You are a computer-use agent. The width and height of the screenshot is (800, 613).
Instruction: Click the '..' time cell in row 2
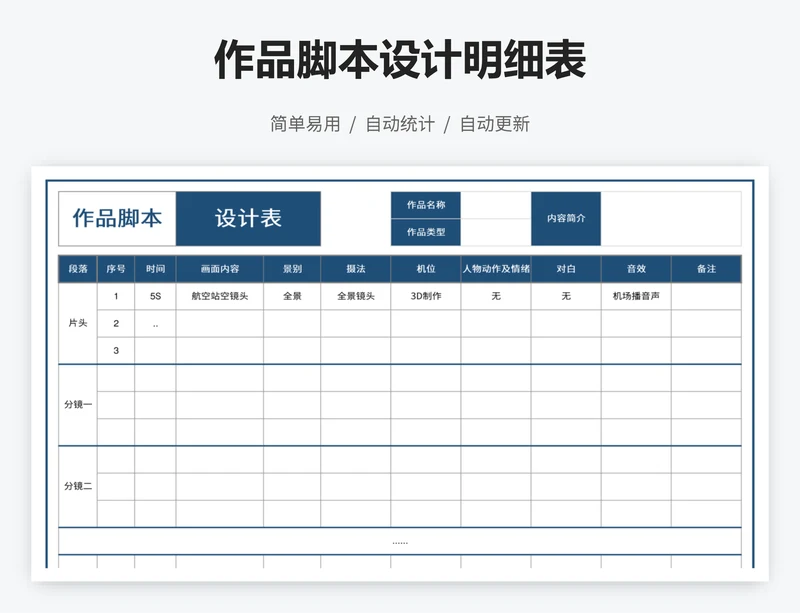(156, 323)
